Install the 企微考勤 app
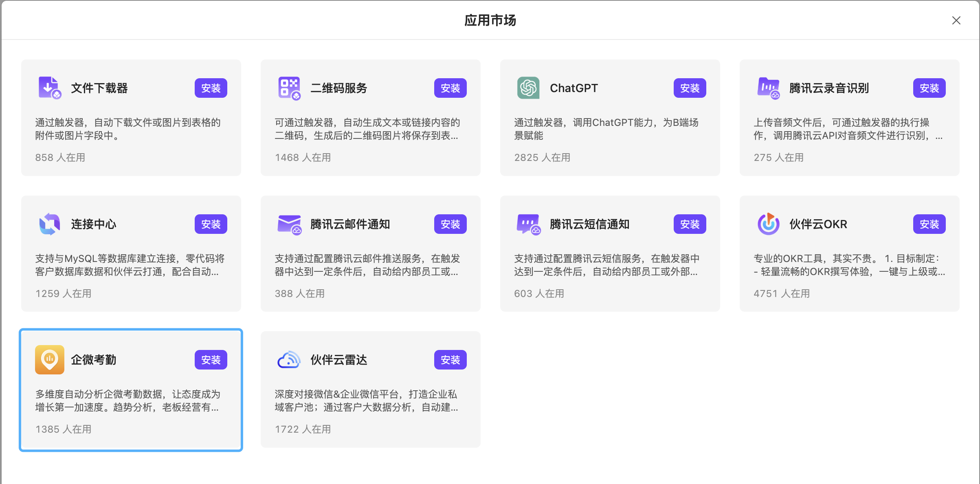This screenshot has width=980, height=484. click(x=211, y=360)
